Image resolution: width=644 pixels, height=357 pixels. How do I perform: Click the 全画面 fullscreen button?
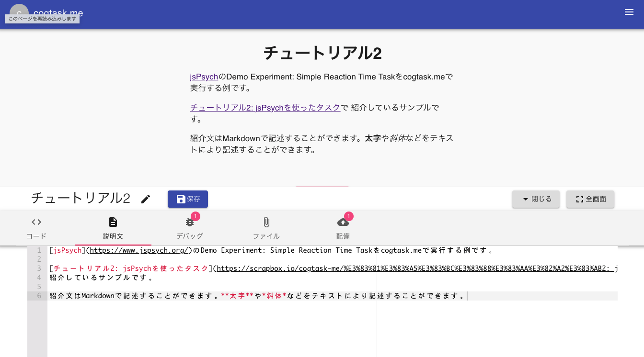coord(590,199)
